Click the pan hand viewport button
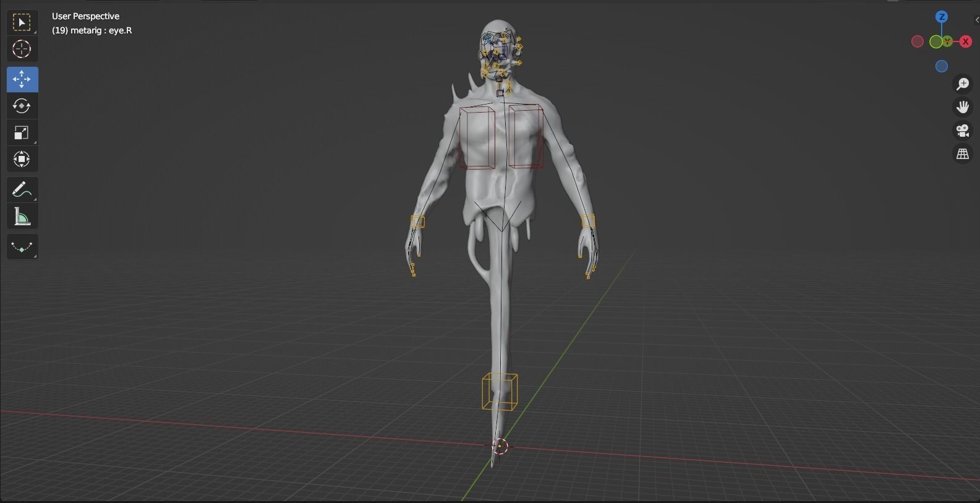 pyautogui.click(x=963, y=107)
